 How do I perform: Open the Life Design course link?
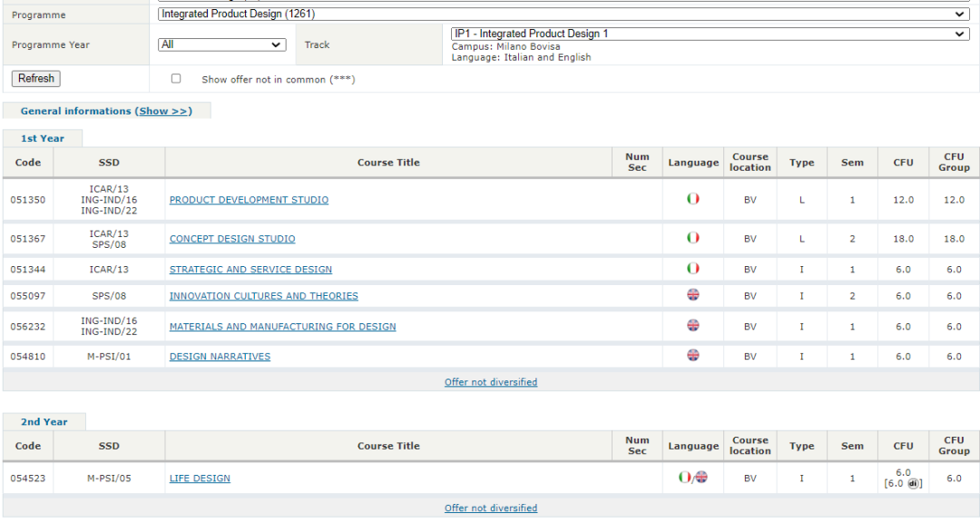[x=200, y=479]
